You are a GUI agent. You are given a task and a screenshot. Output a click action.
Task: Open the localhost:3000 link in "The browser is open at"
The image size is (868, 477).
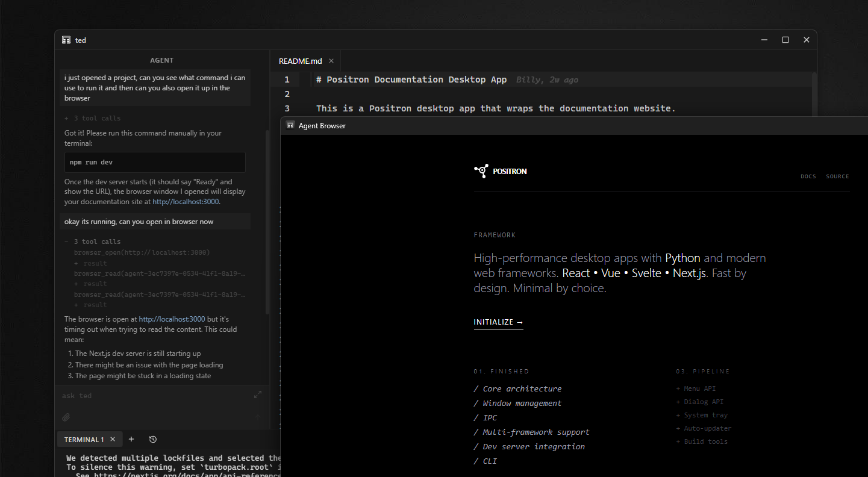172,319
